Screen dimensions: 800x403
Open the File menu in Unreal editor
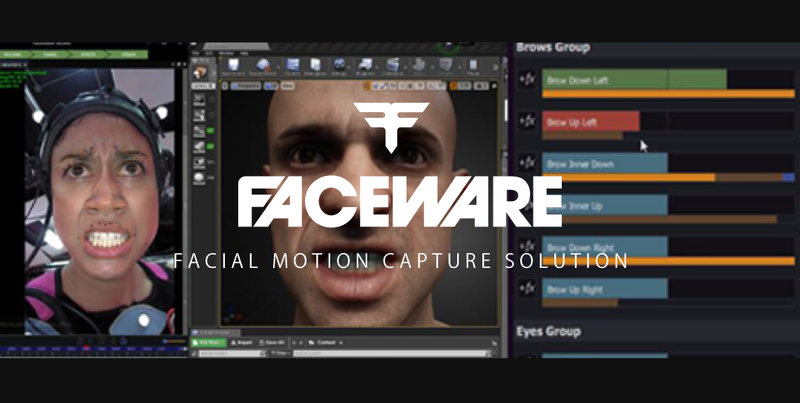tap(194, 53)
